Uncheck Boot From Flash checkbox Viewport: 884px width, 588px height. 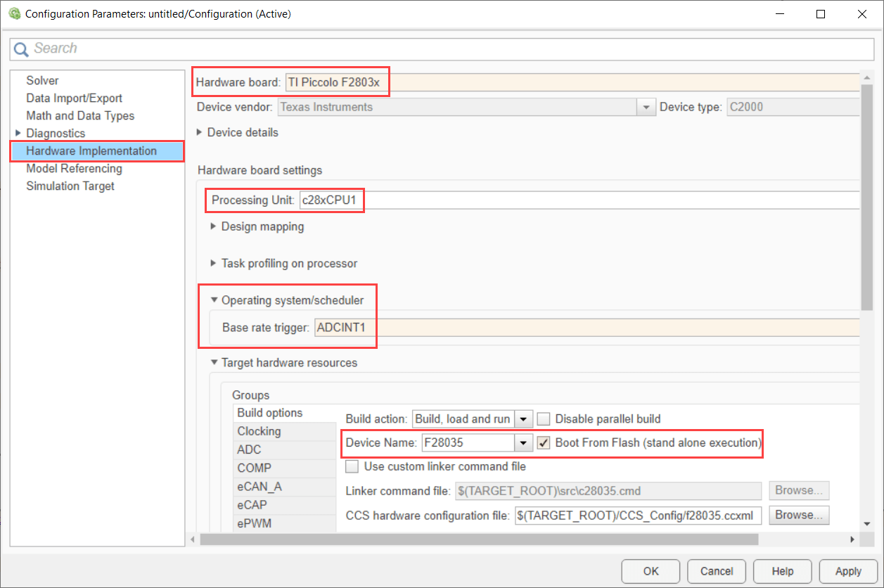click(544, 442)
